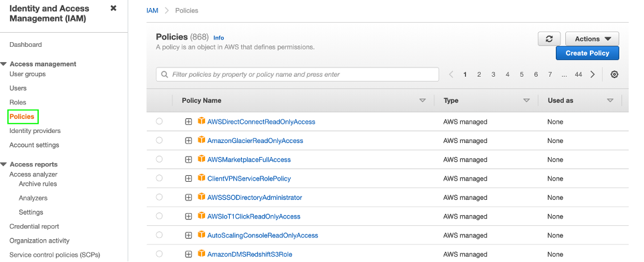644x262 pixels.
Task: Go to previous page of policies
Action: click(451, 74)
